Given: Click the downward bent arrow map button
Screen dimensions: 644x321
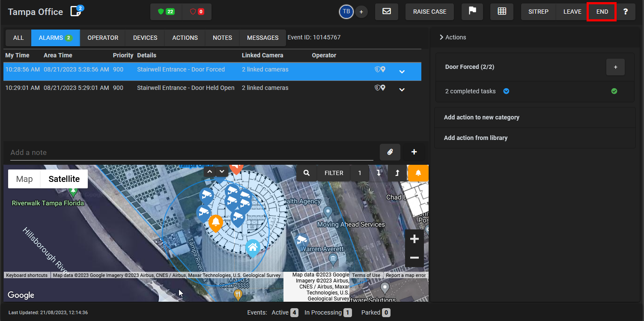Looking at the screenshot, I should click(x=379, y=173).
